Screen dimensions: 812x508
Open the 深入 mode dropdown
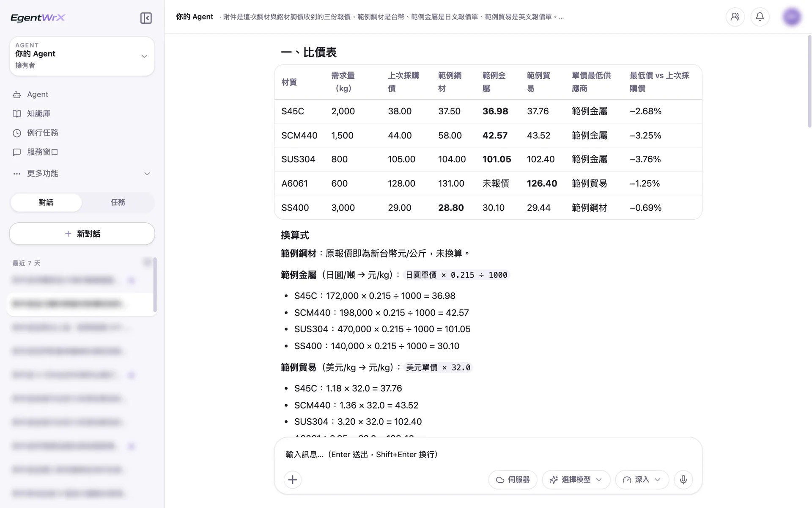pos(642,480)
